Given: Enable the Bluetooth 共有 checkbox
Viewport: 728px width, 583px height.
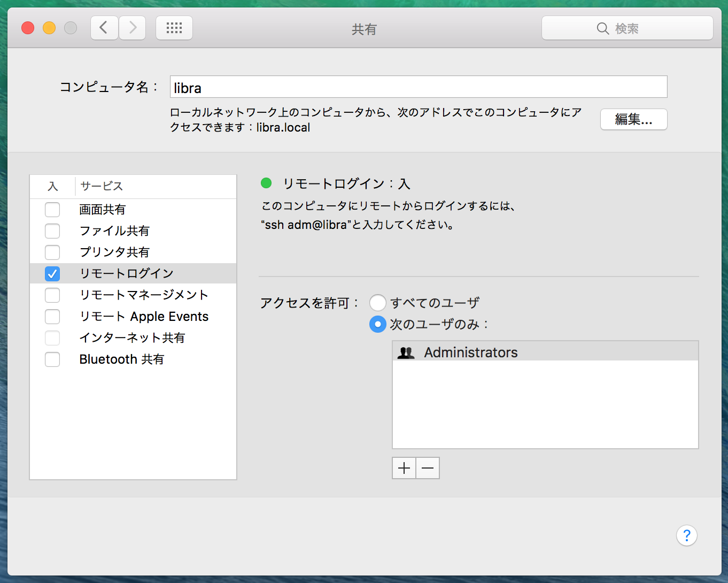Looking at the screenshot, I should tap(52, 359).
